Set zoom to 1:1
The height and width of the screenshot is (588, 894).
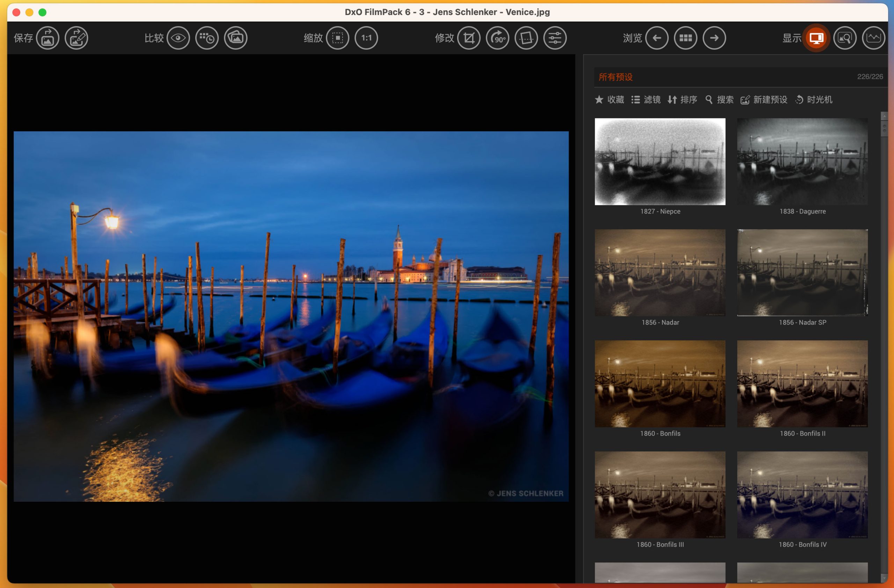(366, 38)
